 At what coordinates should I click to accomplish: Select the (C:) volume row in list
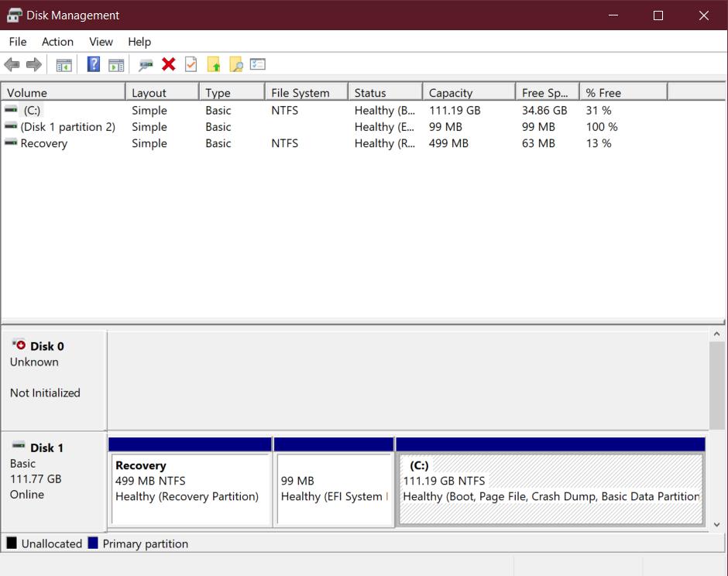pos(32,111)
